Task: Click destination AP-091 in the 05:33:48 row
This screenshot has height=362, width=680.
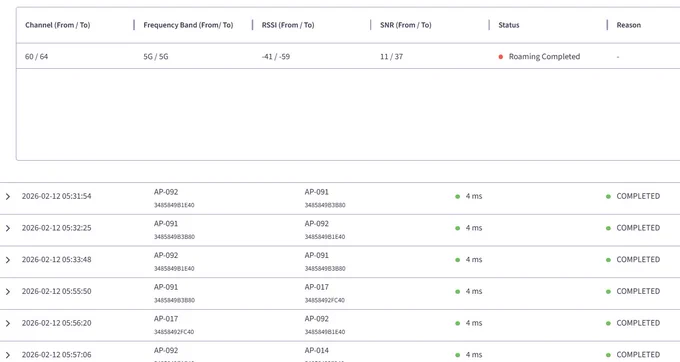Action: (317, 255)
